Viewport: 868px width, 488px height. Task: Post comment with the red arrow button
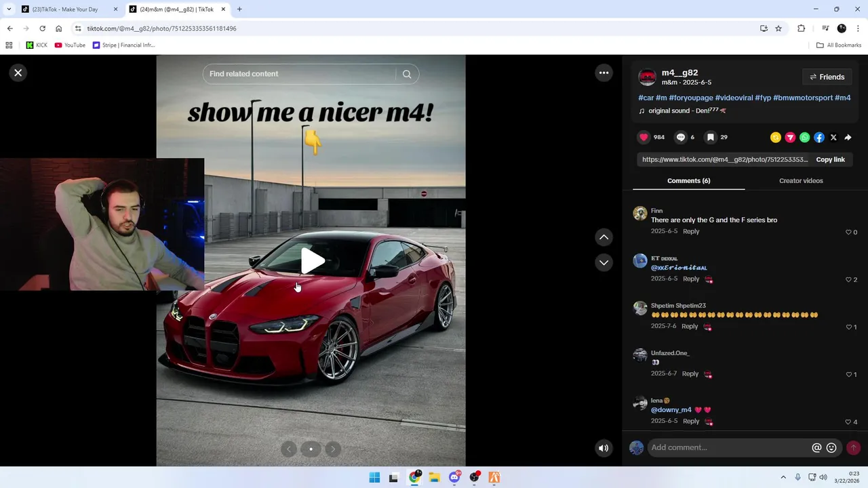click(853, 447)
